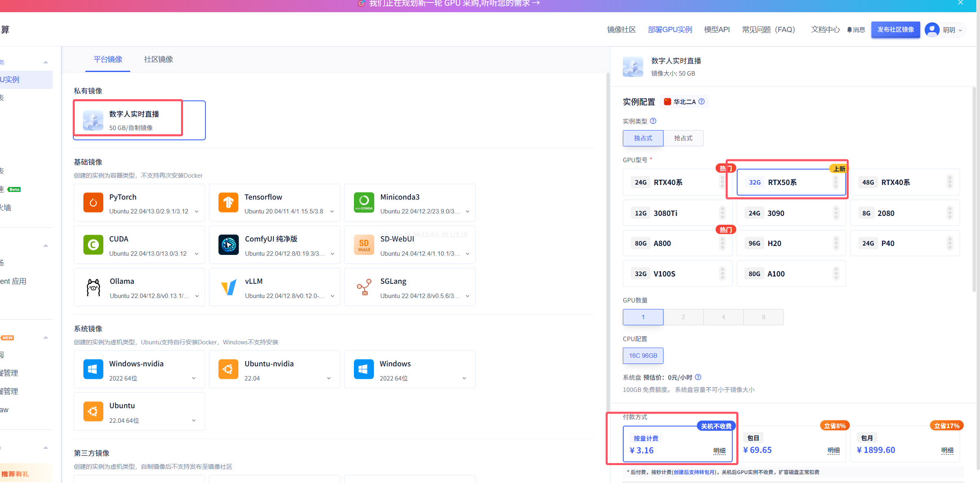This screenshot has height=483, width=980.
Task: Click the Windows 2022 image icon
Action: (364, 369)
